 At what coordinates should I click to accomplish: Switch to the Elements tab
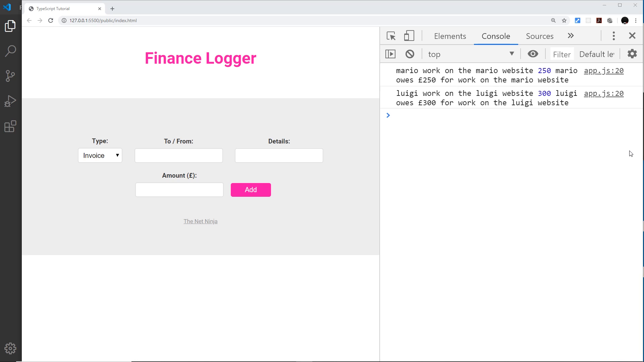(x=450, y=36)
